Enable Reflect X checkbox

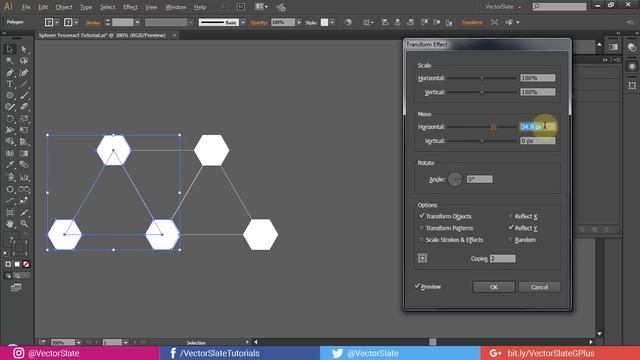(x=510, y=216)
